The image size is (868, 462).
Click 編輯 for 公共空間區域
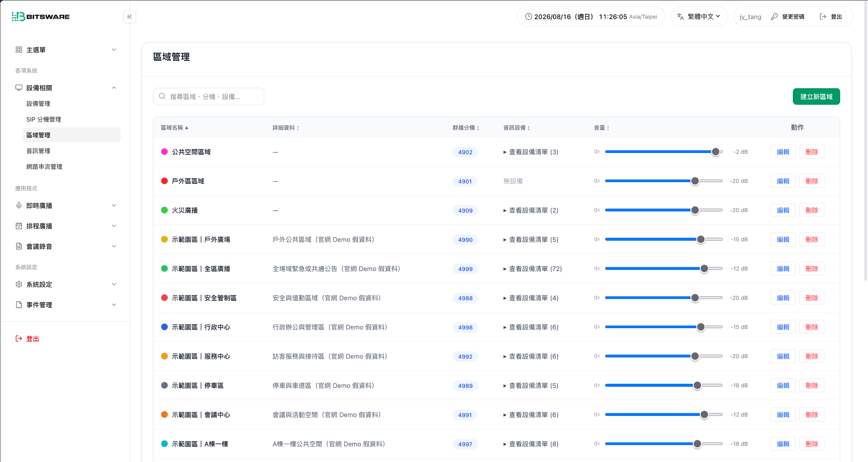coord(783,152)
